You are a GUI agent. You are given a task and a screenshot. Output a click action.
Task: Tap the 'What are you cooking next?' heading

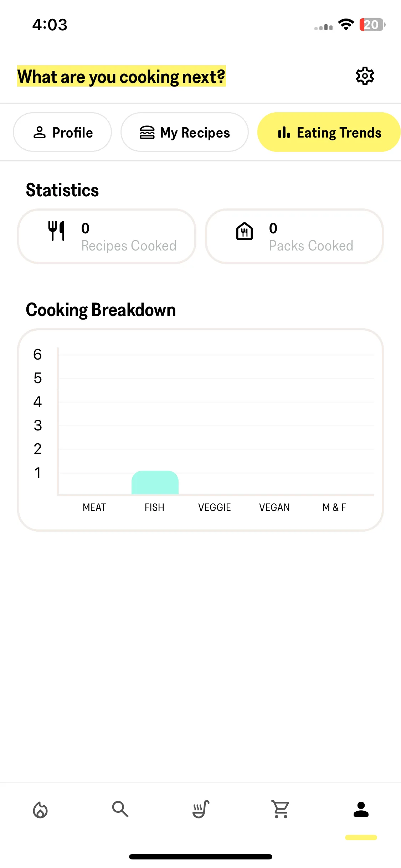[122, 76]
